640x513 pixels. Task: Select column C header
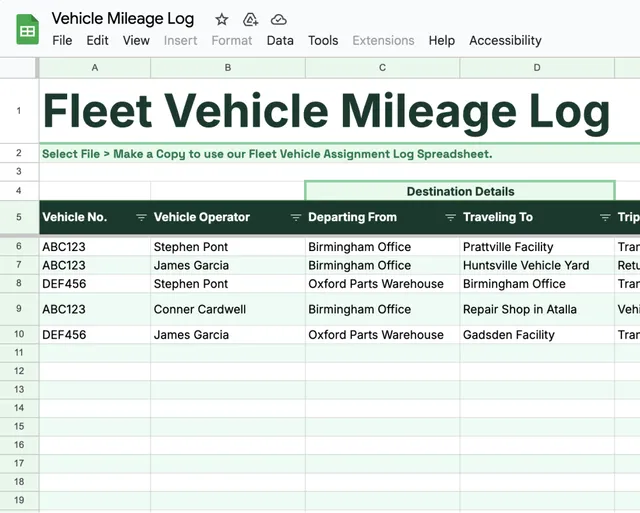[x=382, y=68]
